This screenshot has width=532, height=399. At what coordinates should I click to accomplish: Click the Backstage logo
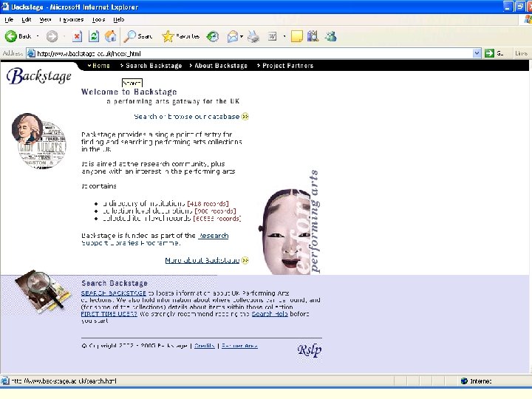pyautogui.click(x=38, y=76)
